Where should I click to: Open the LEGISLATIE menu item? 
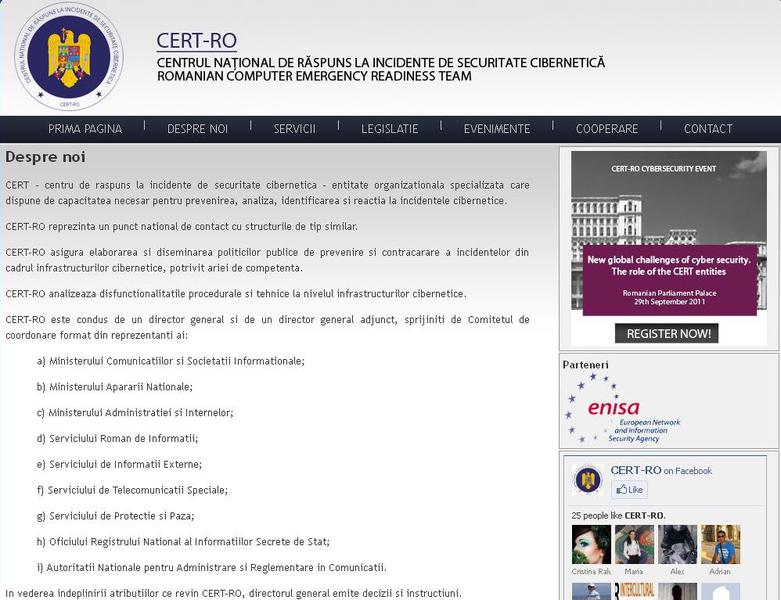click(390, 129)
